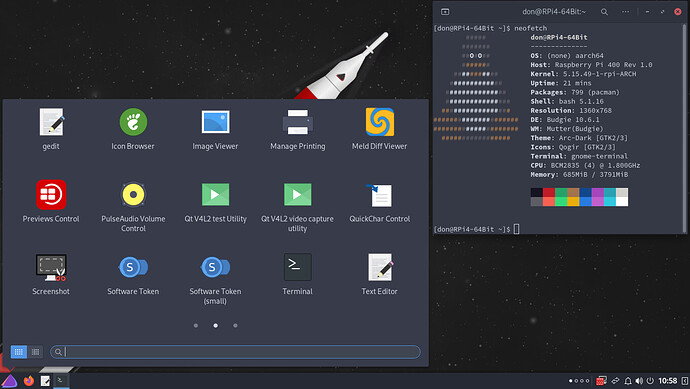
Task: Click the "Mutter(Budgie)" text in neofetch
Action: 575,129
